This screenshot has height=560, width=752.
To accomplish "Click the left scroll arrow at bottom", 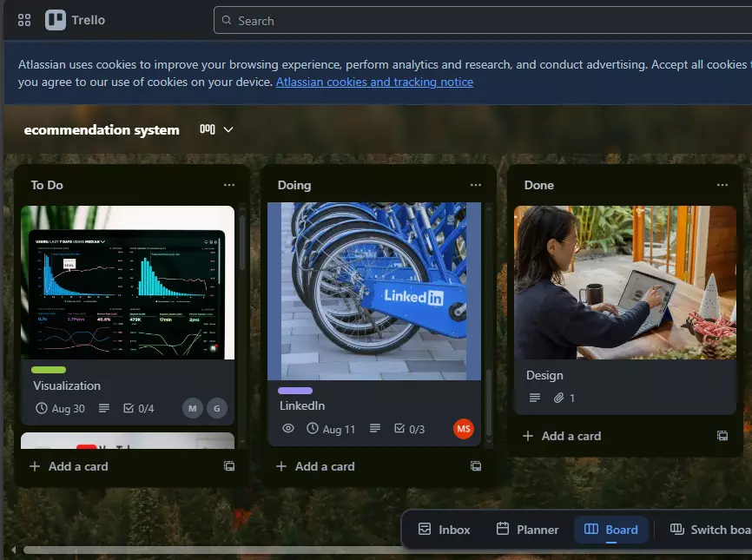I will tap(13, 550).
